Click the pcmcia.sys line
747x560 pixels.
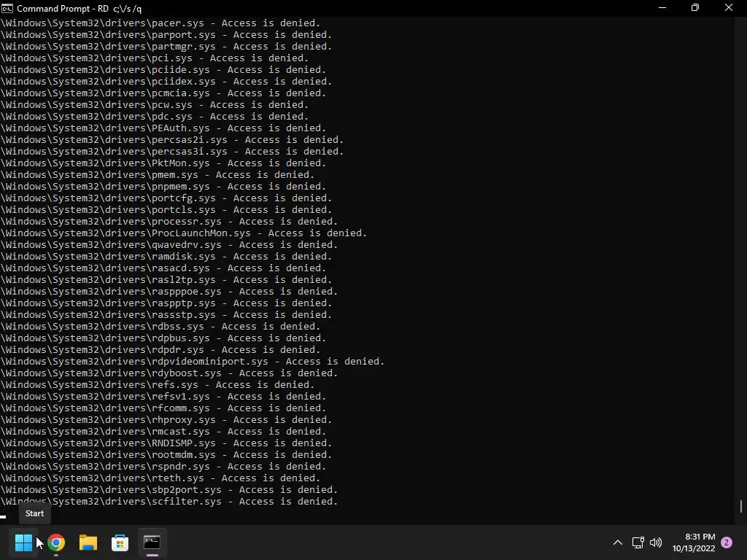163,93
